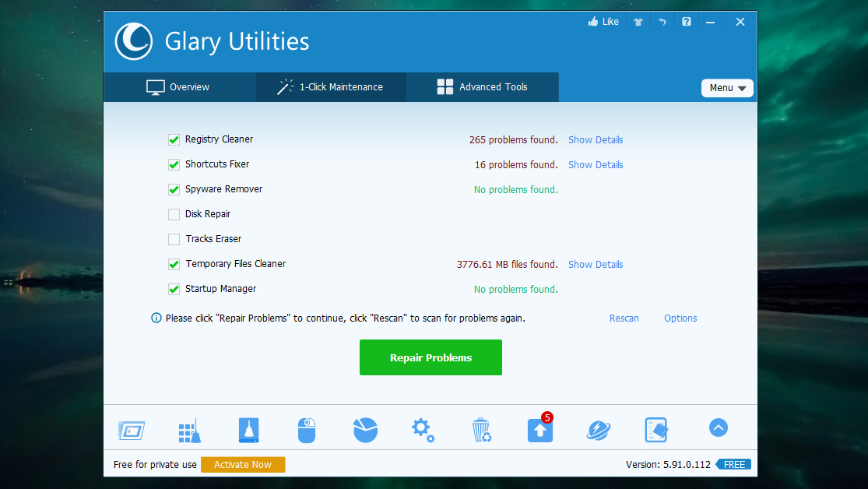The image size is (868, 489).
Task: Open the recycle bin uninstaller icon
Action: tap(481, 428)
